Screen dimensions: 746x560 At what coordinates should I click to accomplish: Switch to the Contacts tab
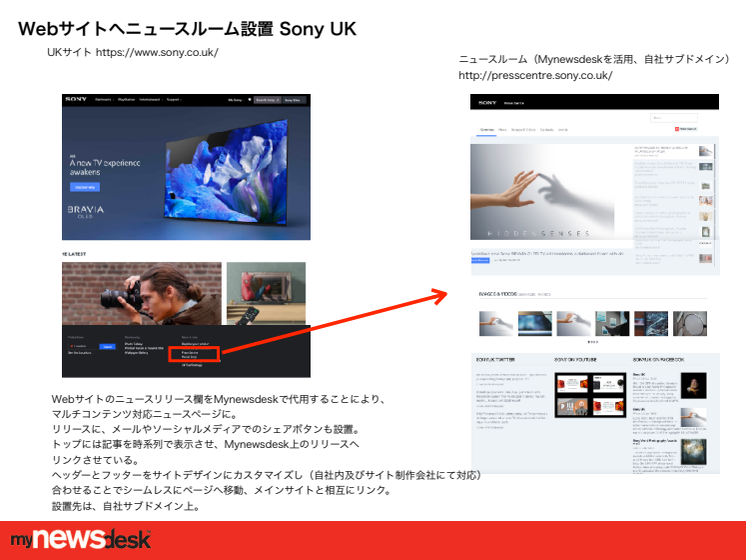coord(547,129)
